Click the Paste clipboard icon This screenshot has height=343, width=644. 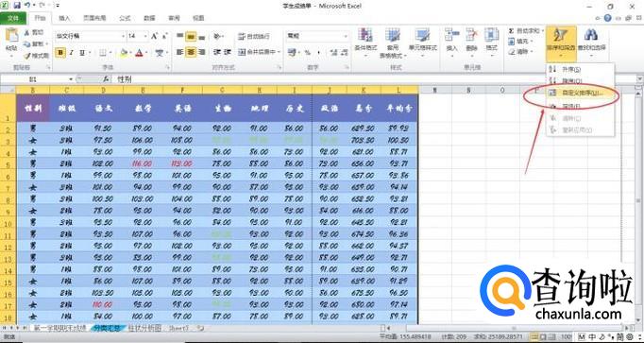11,35
